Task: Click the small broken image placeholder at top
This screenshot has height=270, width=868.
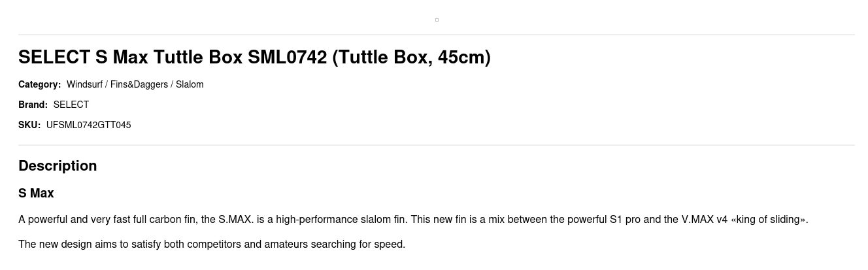Action: [x=437, y=20]
